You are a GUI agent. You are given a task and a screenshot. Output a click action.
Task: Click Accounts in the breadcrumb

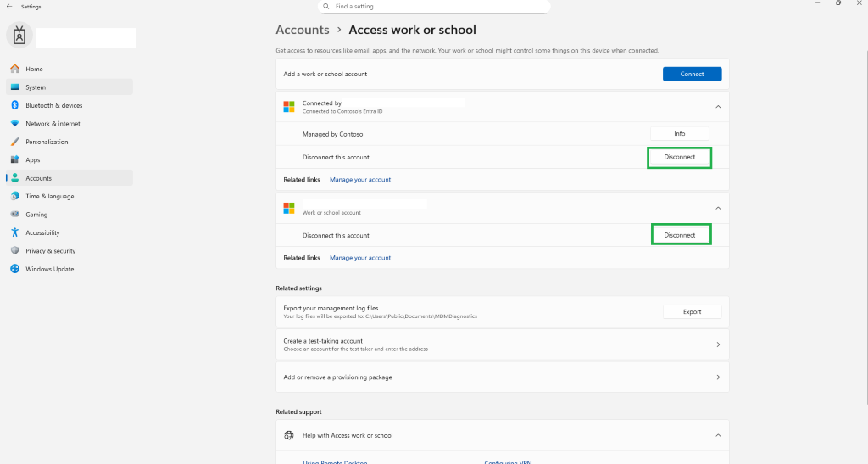[x=303, y=30]
